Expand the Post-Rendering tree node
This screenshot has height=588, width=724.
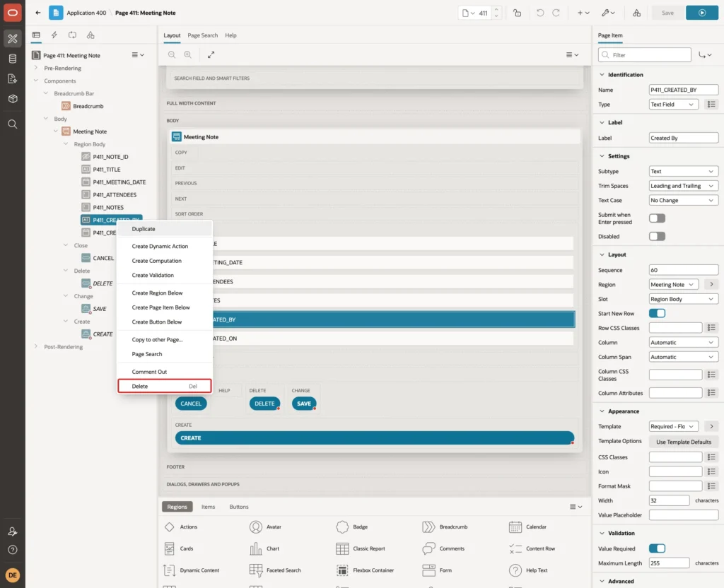[x=36, y=346]
